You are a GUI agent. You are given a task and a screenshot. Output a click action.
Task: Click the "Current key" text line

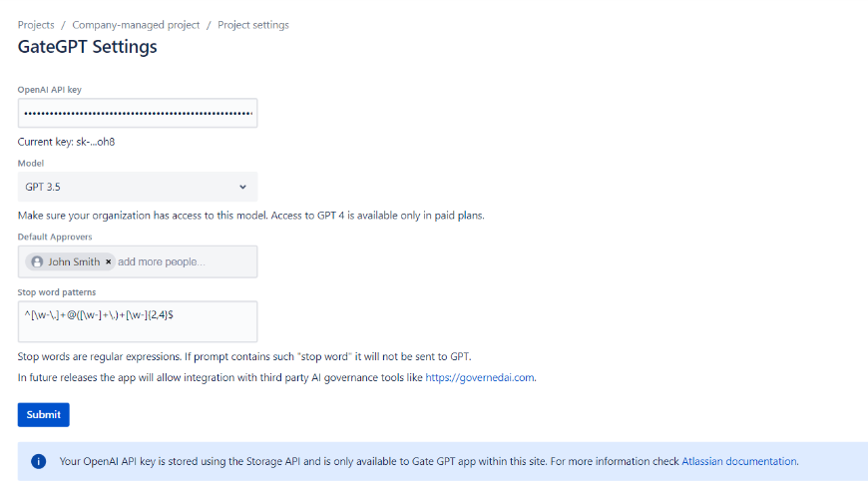(66, 142)
